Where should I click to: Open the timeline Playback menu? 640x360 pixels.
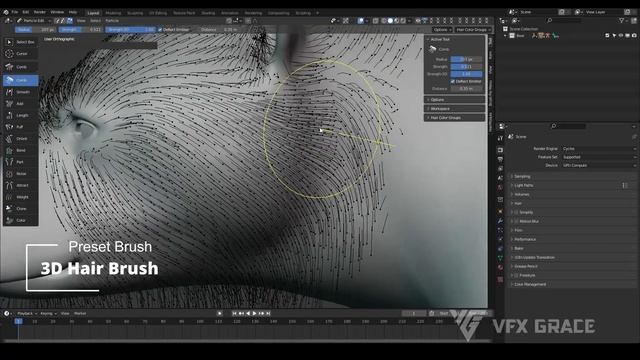pos(27,313)
